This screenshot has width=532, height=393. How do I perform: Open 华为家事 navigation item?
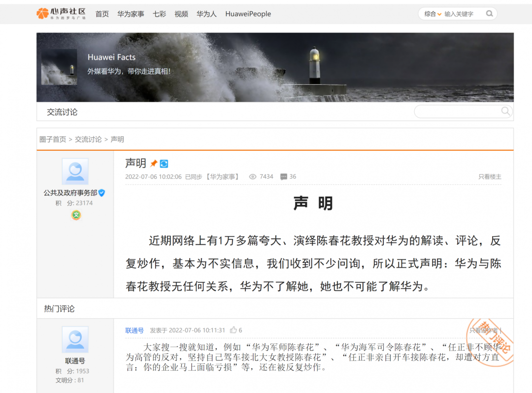[x=131, y=14]
